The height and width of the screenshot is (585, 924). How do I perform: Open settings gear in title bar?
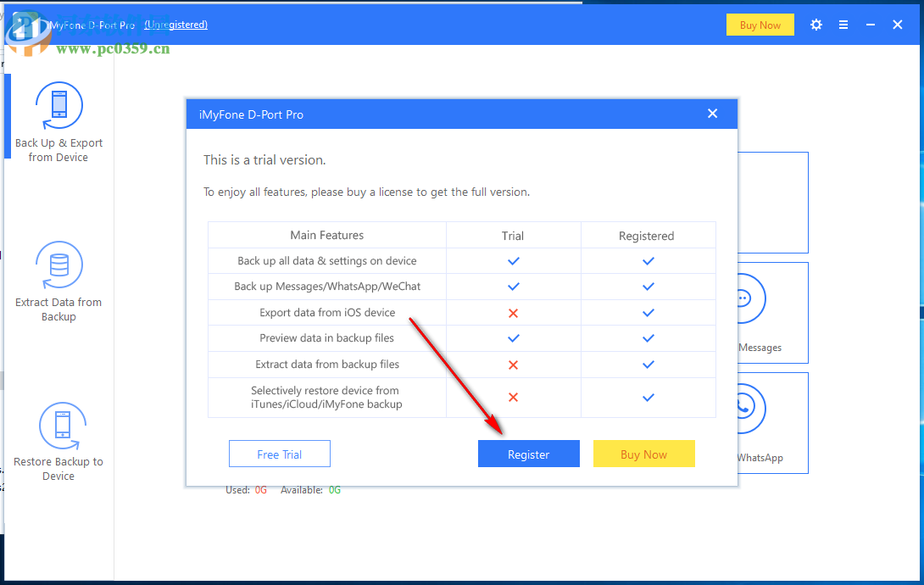click(816, 25)
